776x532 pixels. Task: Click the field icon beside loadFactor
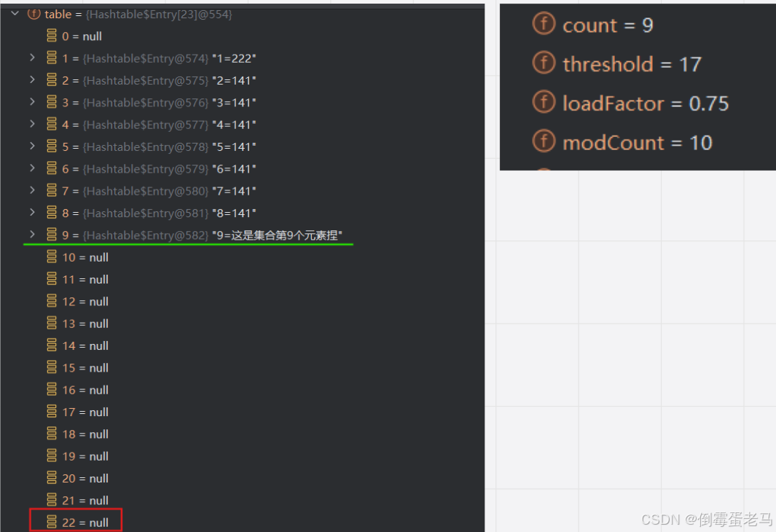[x=544, y=103]
